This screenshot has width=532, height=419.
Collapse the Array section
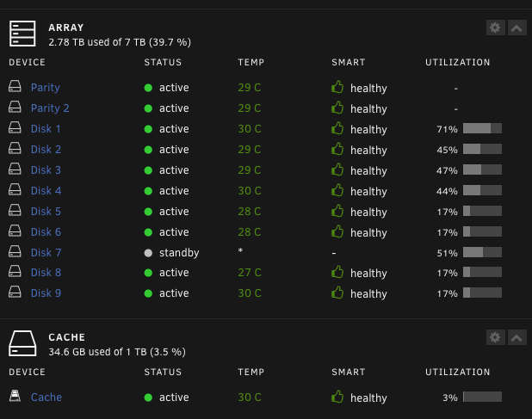pyautogui.click(x=517, y=28)
